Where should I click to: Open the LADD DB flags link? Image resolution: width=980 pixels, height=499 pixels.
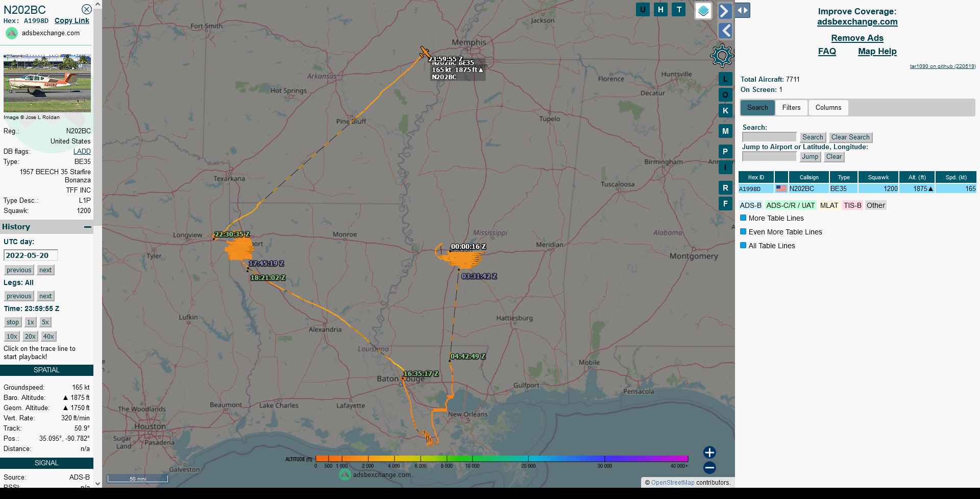click(82, 152)
